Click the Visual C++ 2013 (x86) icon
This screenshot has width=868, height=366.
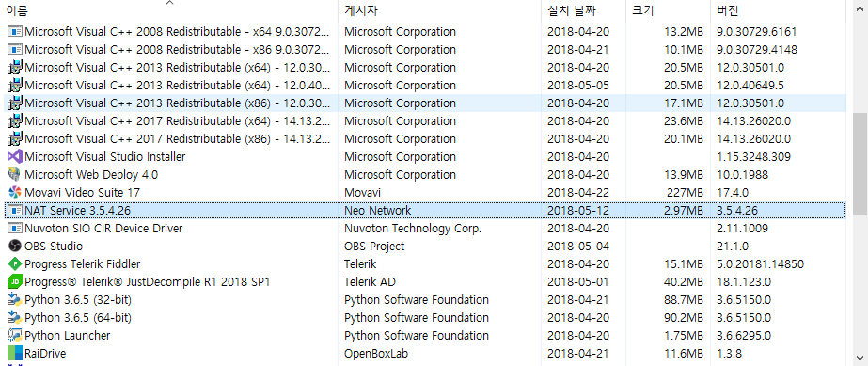pyautogui.click(x=15, y=103)
